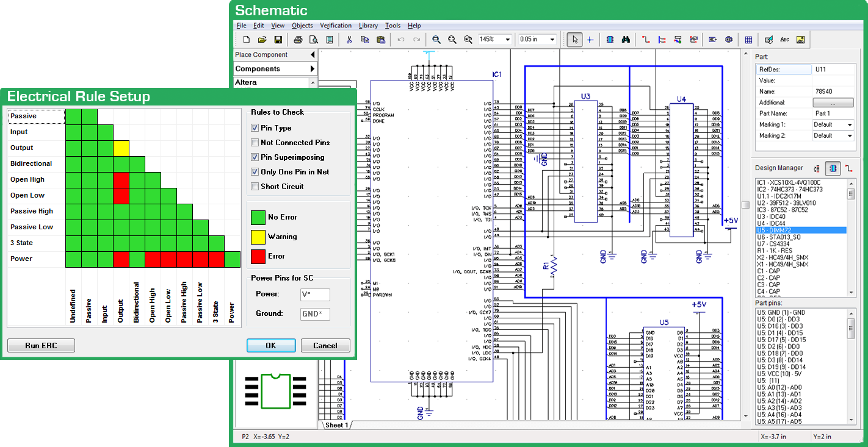Click the Run ERC button

41,346
